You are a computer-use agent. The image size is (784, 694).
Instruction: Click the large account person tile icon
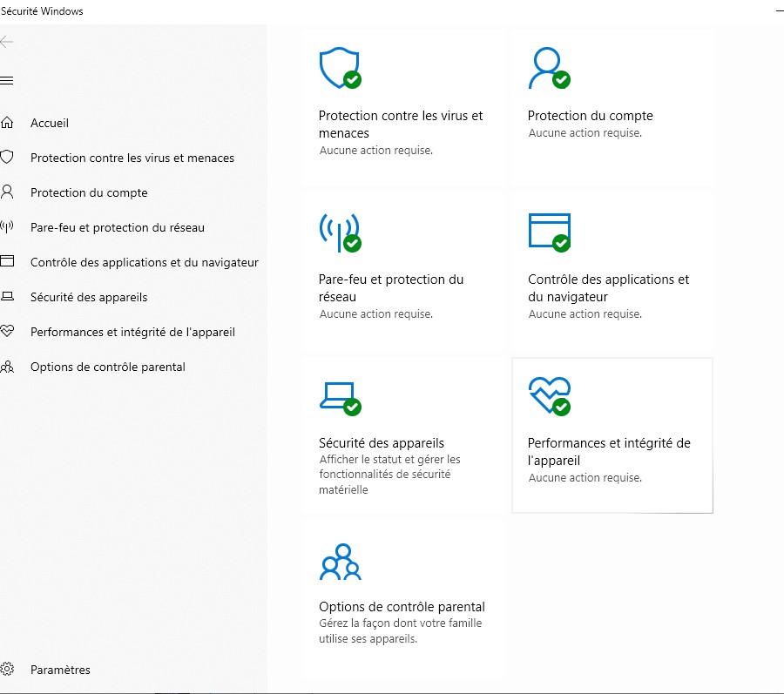[x=549, y=68]
